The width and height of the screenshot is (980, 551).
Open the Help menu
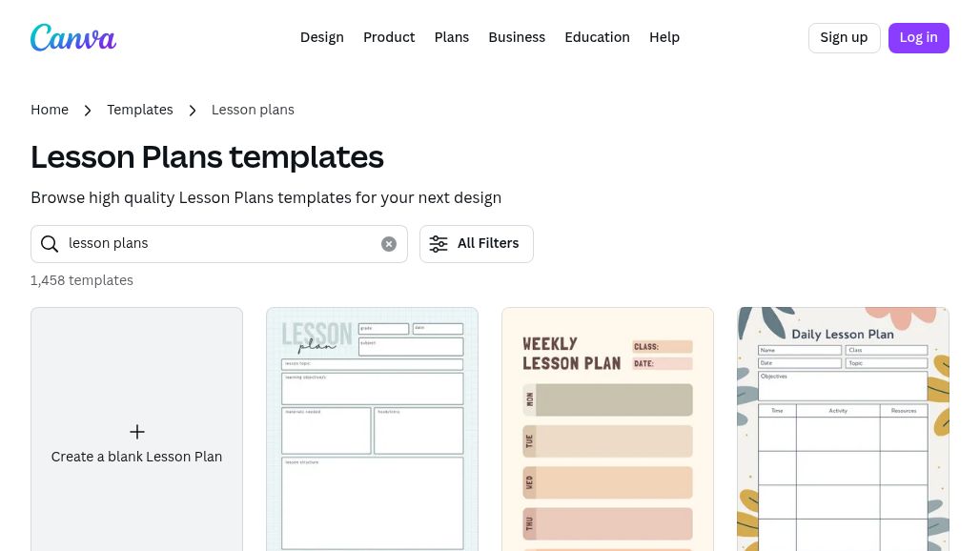click(x=664, y=37)
